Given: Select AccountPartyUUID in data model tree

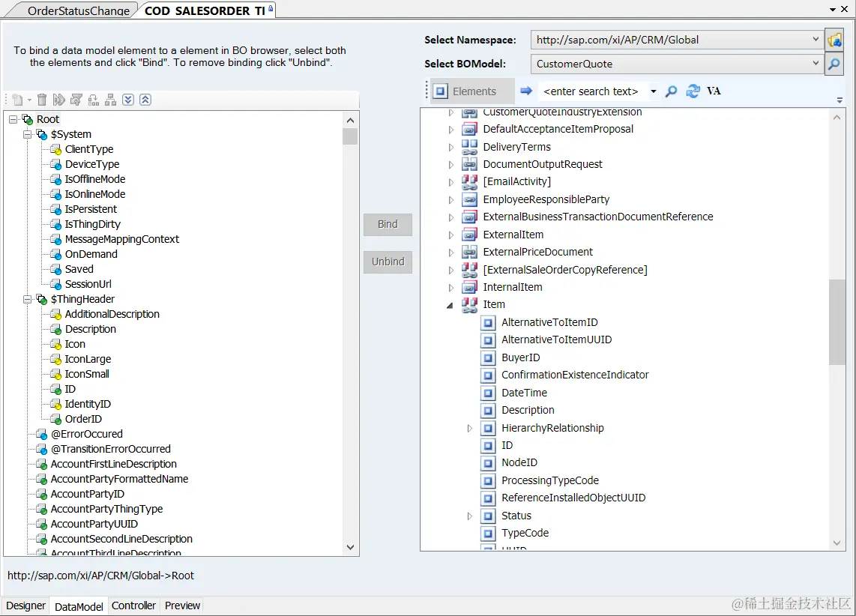Looking at the screenshot, I should click(x=94, y=525).
